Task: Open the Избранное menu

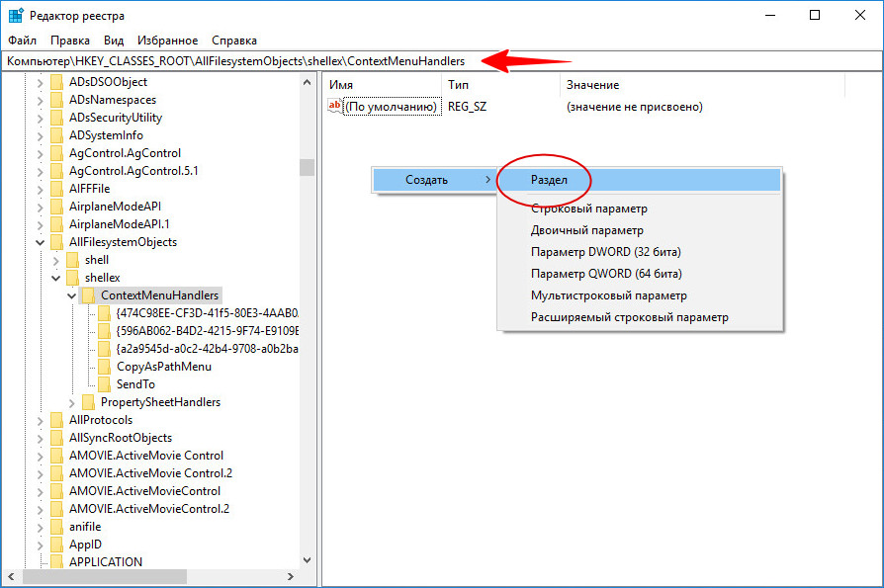Action: (x=167, y=41)
